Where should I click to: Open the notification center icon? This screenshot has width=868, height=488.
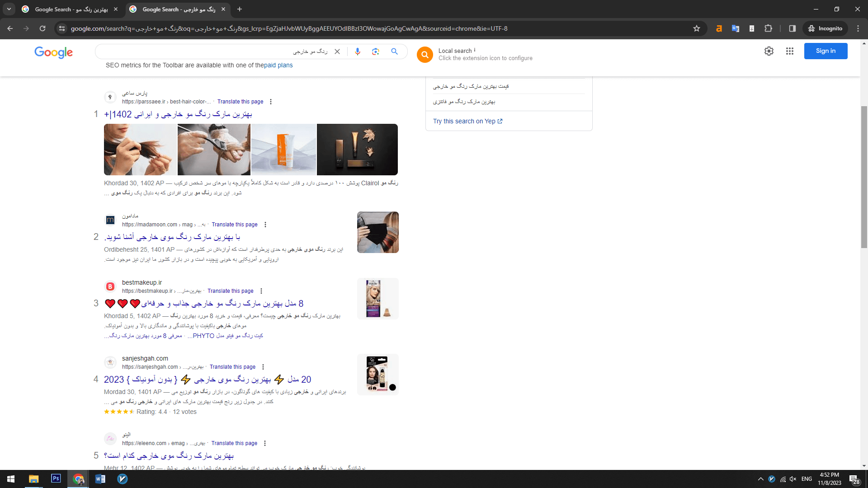pyautogui.click(x=854, y=479)
